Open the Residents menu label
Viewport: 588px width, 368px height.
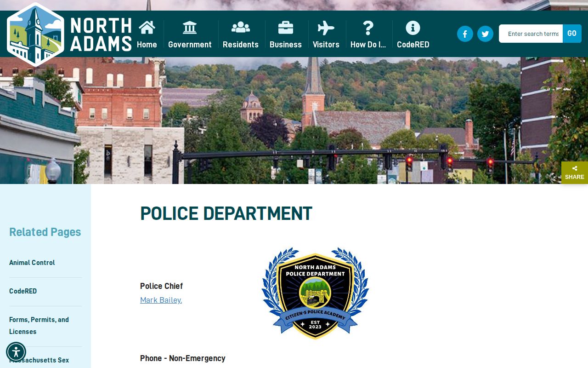point(241,45)
